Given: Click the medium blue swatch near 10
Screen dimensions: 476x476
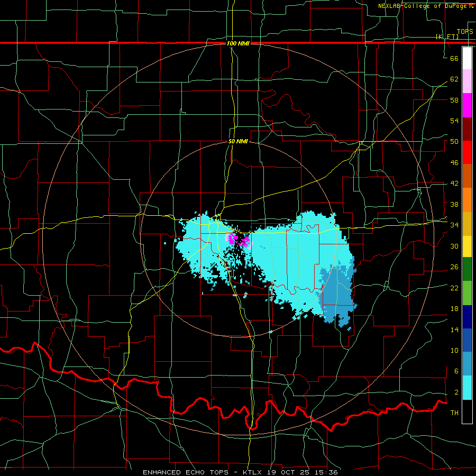Looking at the screenshot, I should (467, 340).
